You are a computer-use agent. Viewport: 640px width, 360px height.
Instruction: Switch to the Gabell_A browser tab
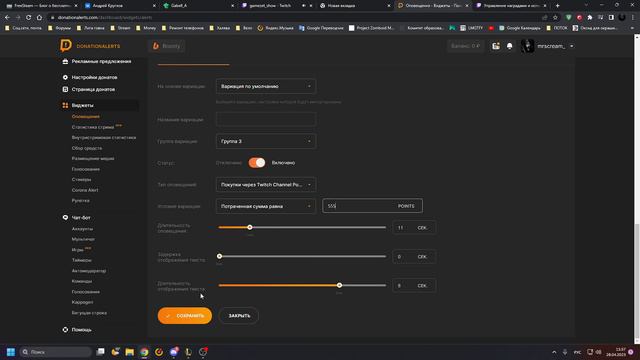pyautogui.click(x=198, y=6)
